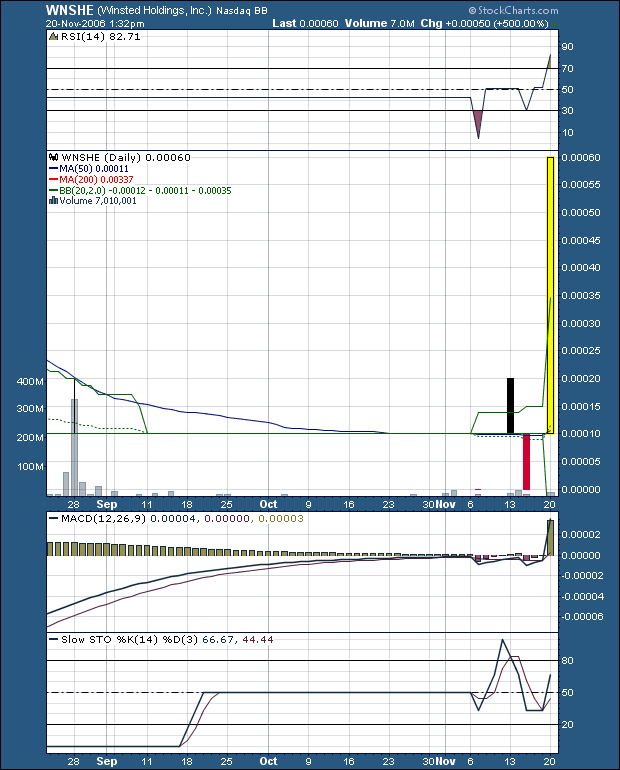Click the green up-arrow beside the change percentage

(554, 24)
